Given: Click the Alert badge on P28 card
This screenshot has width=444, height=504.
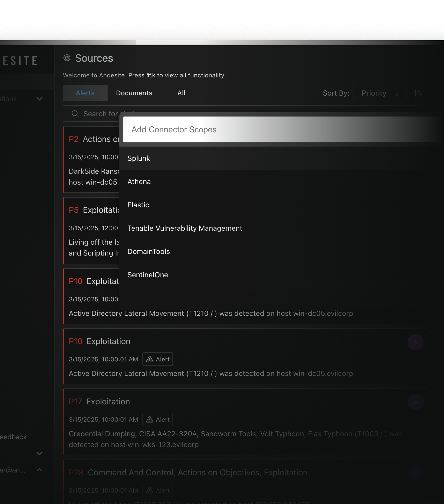Looking at the screenshot, I should [158, 490].
